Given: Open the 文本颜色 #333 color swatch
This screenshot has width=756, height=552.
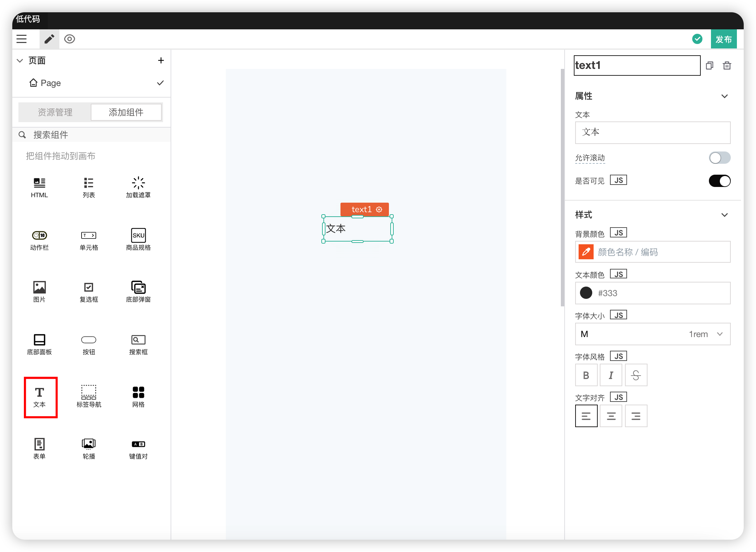Looking at the screenshot, I should pyautogui.click(x=586, y=293).
